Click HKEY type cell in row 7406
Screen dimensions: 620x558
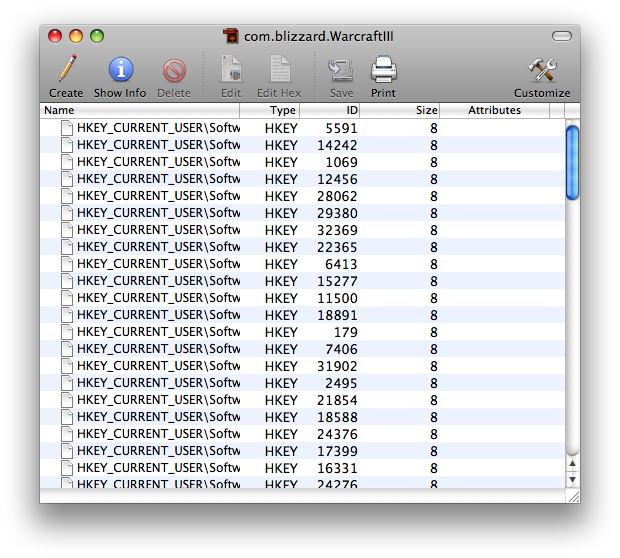[281, 350]
